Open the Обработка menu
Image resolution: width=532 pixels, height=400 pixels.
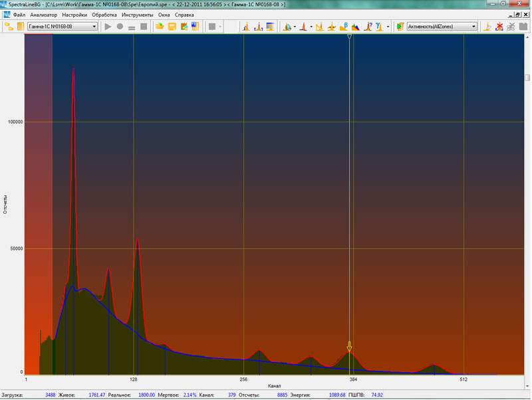104,15
